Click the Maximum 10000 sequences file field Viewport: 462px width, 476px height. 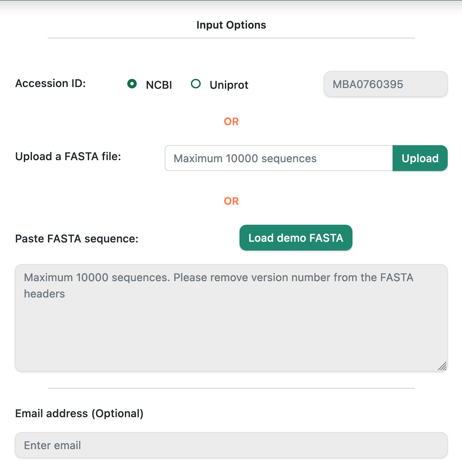(279, 158)
